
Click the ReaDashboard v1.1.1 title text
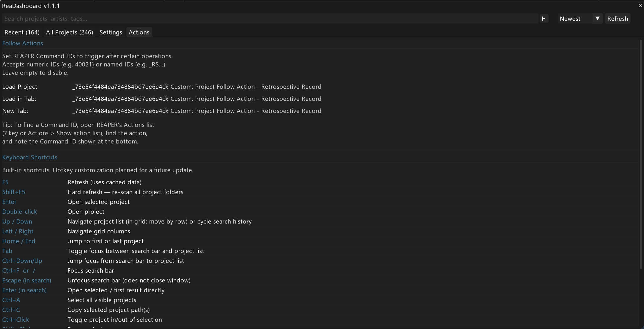coord(31,6)
